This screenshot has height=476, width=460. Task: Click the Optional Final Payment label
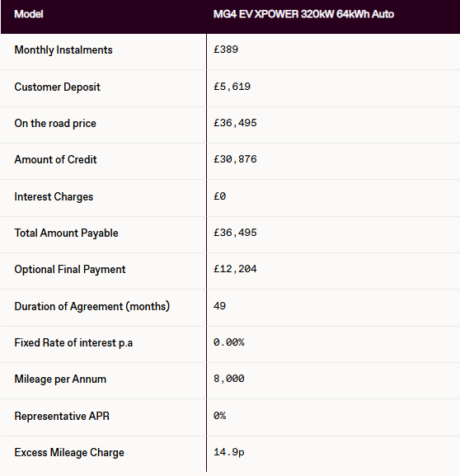[70, 270]
